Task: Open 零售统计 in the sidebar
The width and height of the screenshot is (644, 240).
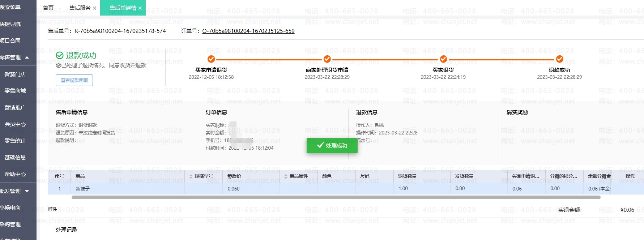Action: tap(15, 141)
